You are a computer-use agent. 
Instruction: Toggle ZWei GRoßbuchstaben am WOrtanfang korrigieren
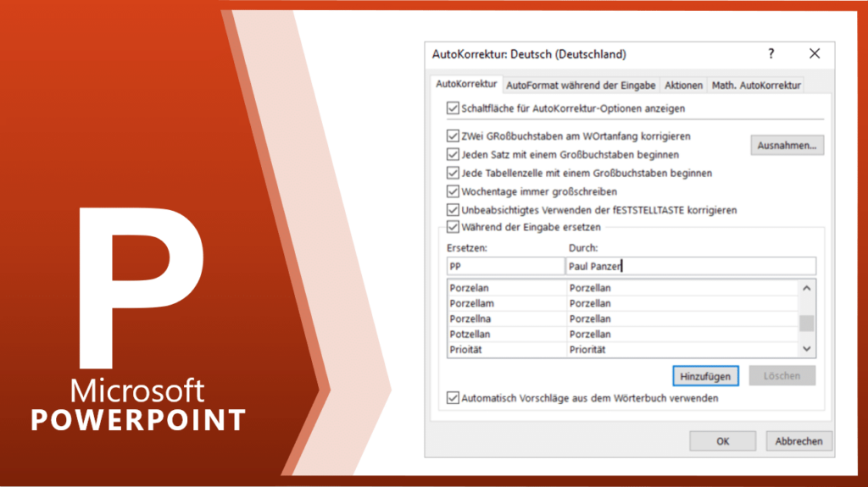[453, 136]
